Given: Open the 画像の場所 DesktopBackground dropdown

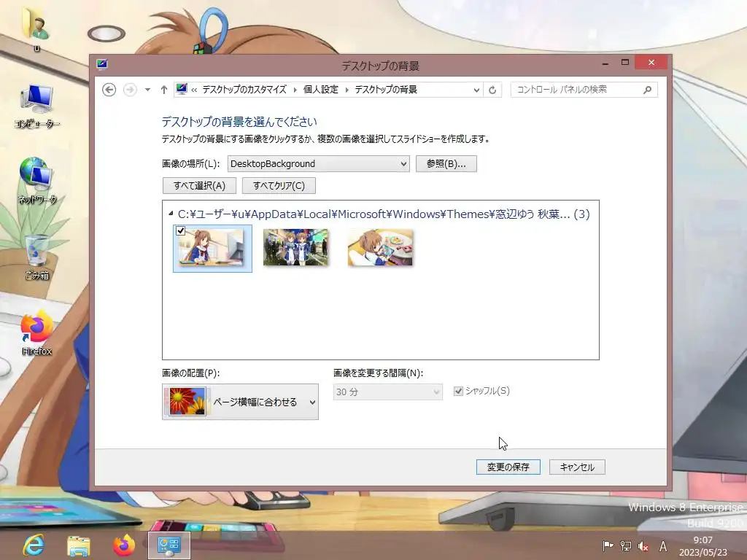Looking at the screenshot, I should point(318,164).
